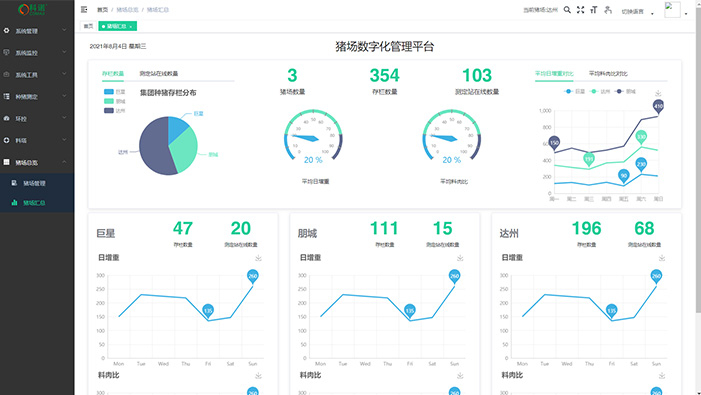The width and height of the screenshot is (701, 395).
Task: Download the 日增重 chart for 达州
Action: [x=662, y=258]
